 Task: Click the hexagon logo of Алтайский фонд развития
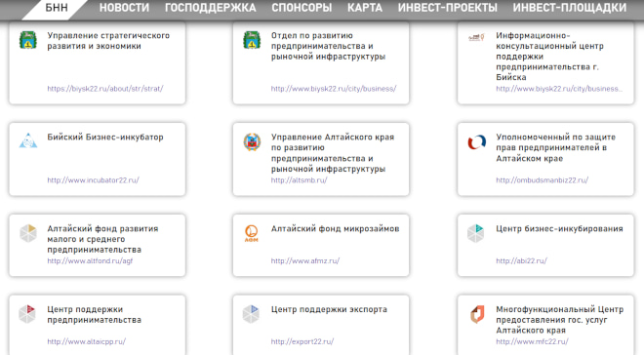[28, 233]
